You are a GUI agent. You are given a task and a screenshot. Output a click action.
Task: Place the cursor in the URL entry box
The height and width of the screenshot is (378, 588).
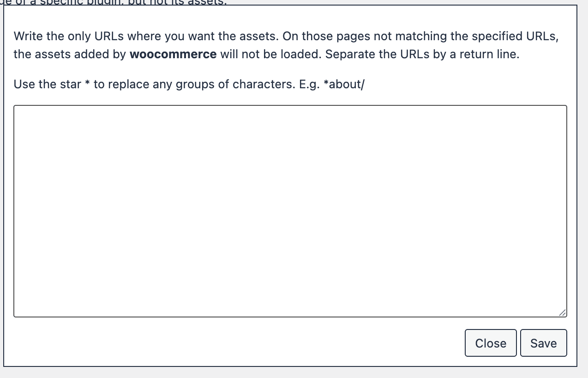290,210
